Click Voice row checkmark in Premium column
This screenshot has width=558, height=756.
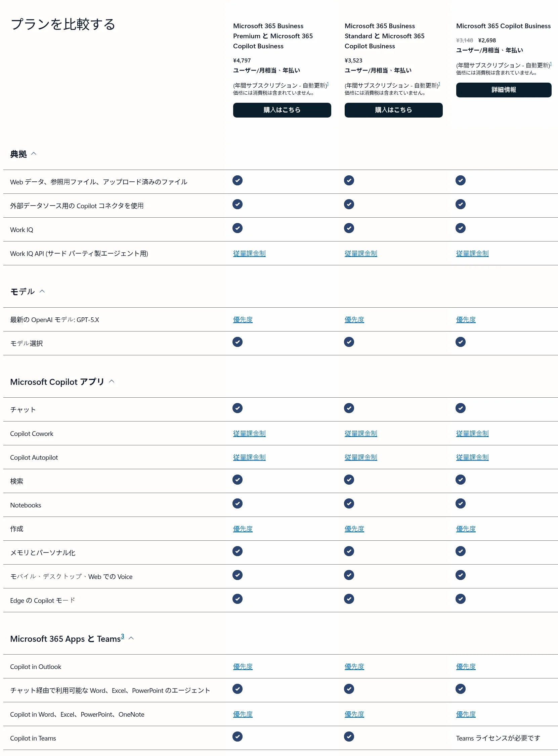pyautogui.click(x=238, y=575)
